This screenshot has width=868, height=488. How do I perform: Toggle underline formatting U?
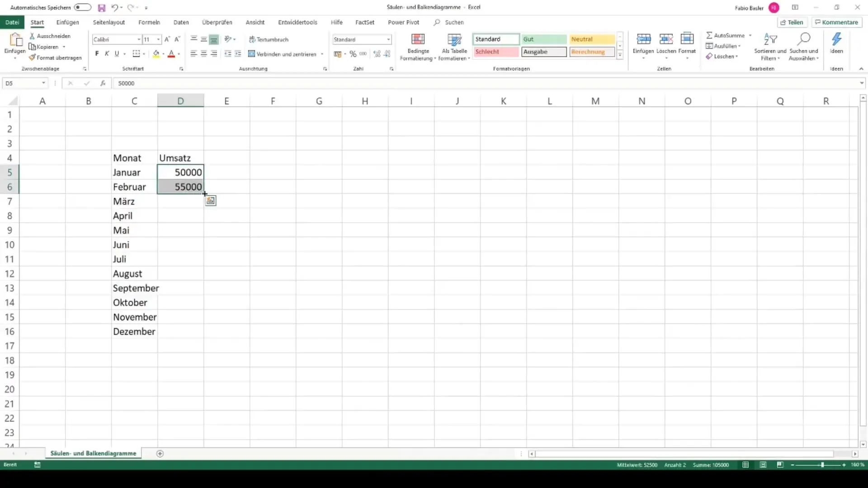coord(117,54)
